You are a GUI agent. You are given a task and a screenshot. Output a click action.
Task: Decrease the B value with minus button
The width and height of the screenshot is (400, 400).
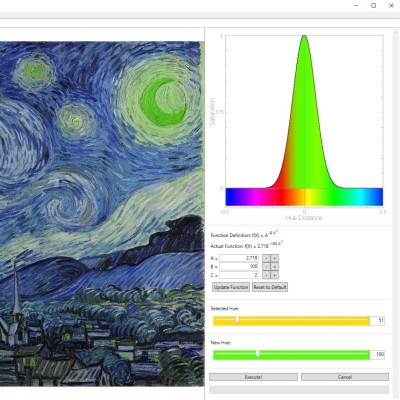266,267
